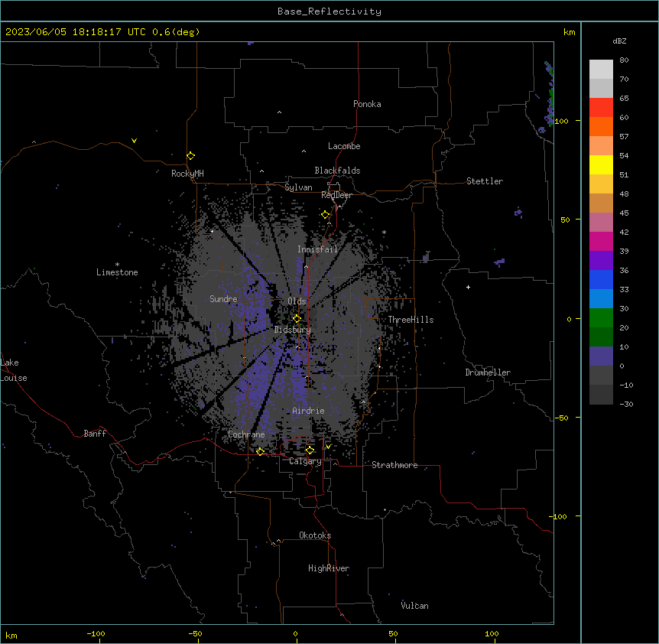The height and width of the screenshot is (644, 659).
Task: Click the Base_Reflectivity title
Action: click(x=329, y=11)
